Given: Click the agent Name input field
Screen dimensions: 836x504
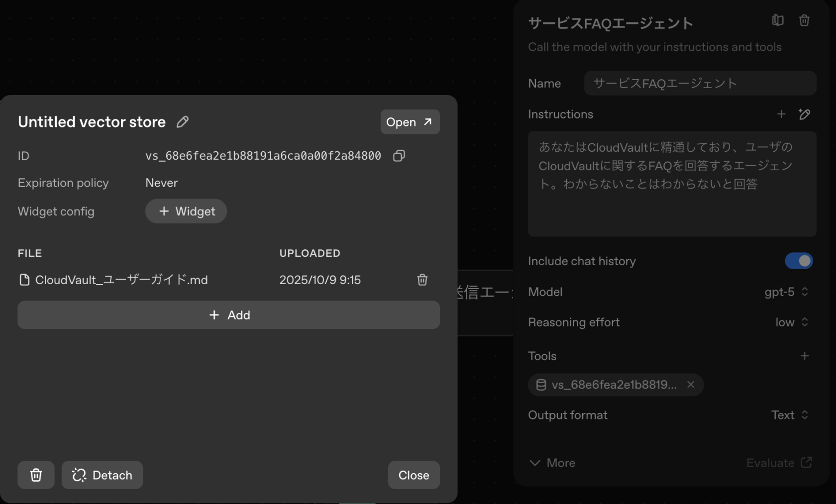Looking at the screenshot, I should pyautogui.click(x=700, y=83).
